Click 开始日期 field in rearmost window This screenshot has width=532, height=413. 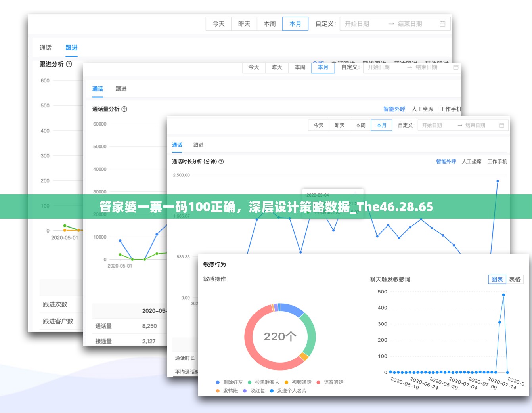coord(357,24)
